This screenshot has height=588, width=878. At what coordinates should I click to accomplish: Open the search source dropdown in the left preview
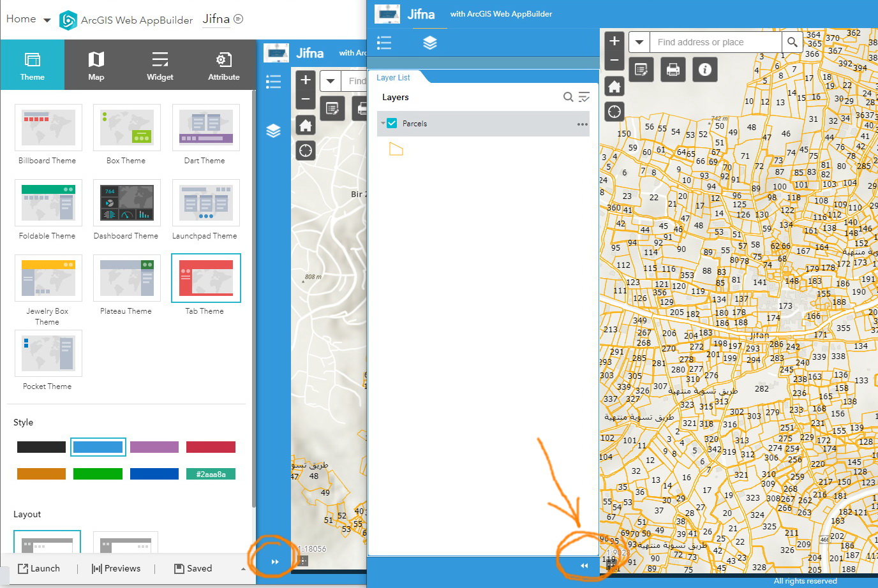pyautogui.click(x=331, y=81)
